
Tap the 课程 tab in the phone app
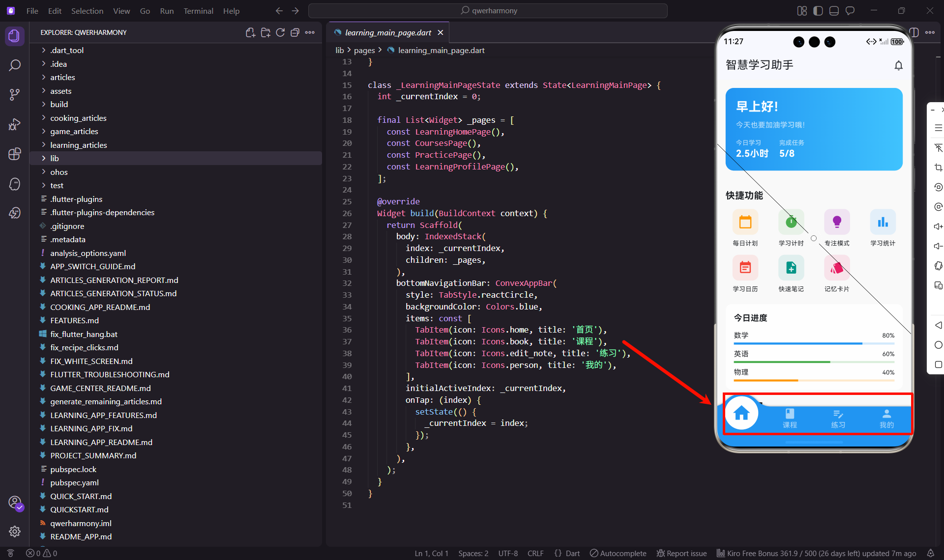pyautogui.click(x=790, y=418)
